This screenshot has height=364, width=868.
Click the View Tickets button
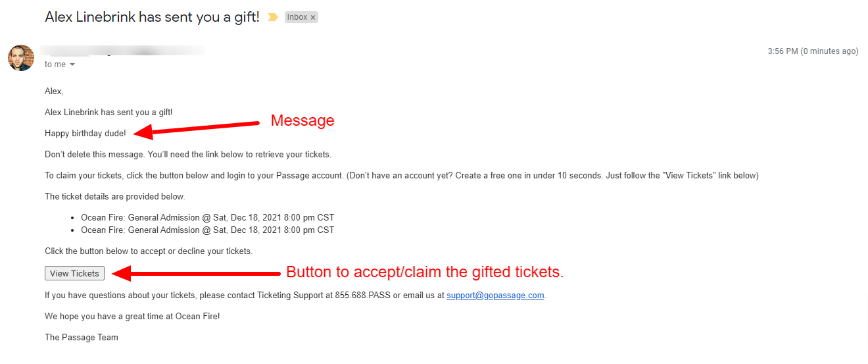coord(74,273)
